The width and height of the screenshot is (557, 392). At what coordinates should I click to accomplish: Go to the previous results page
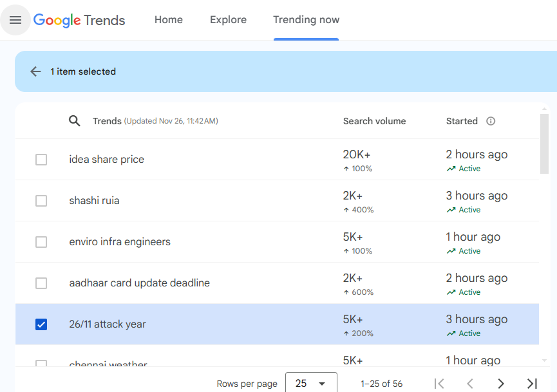point(470,384)
